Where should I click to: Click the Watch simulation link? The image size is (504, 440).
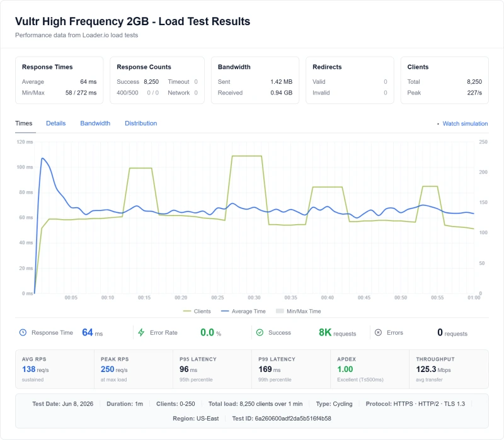(465, 123)
